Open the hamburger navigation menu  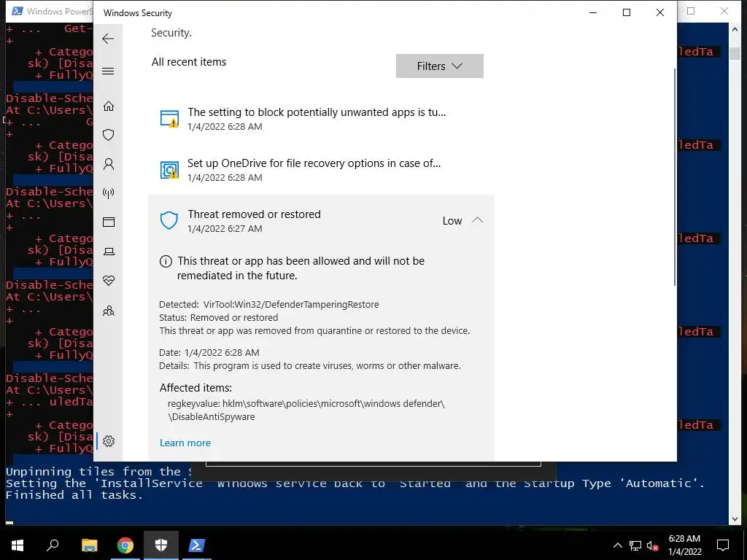point(108,71)
